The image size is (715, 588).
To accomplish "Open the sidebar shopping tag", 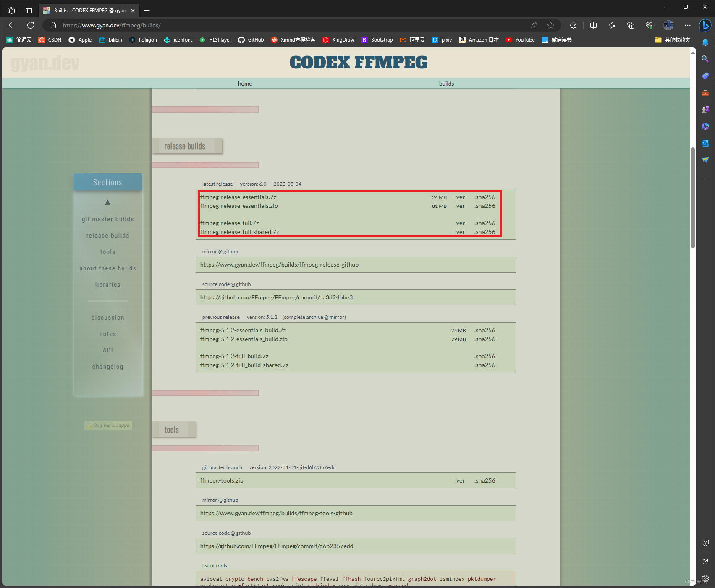I will (705, 76).
